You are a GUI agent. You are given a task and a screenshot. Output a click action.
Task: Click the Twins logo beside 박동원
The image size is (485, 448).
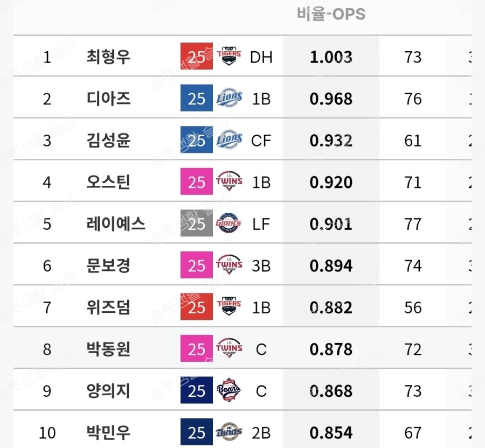[x=229, y=348]
